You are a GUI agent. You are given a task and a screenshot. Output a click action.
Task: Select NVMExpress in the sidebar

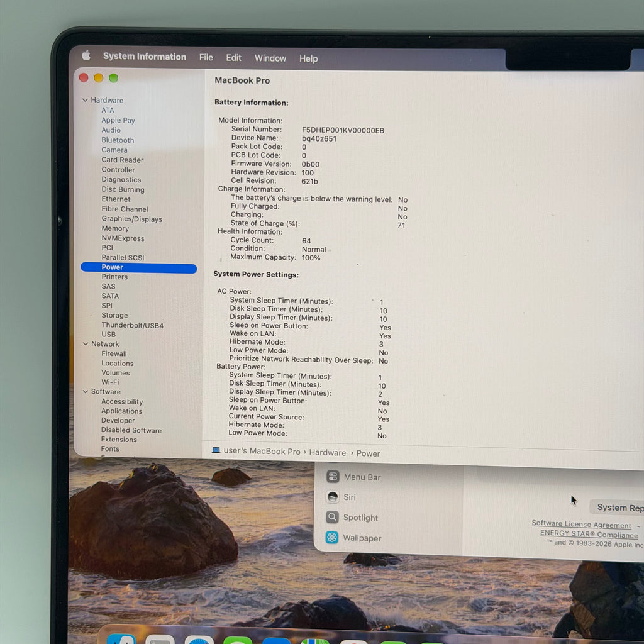[123, 238]
